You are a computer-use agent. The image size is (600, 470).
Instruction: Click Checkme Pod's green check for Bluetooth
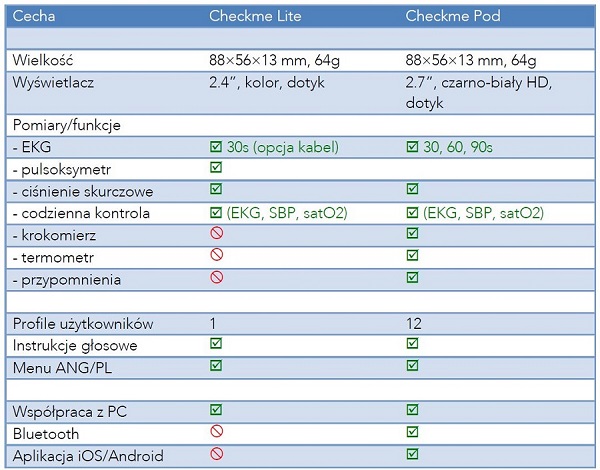coord(413,432)
